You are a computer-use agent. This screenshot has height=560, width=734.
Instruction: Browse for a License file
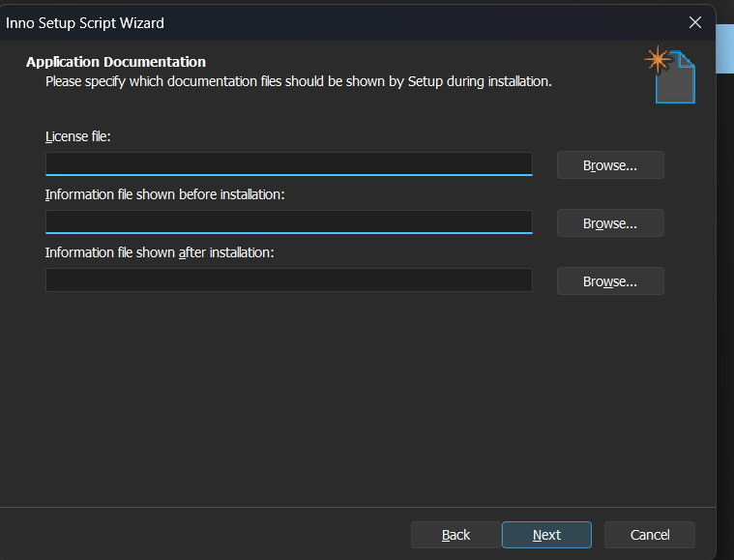pyautogui.click(x=610, y=165)
